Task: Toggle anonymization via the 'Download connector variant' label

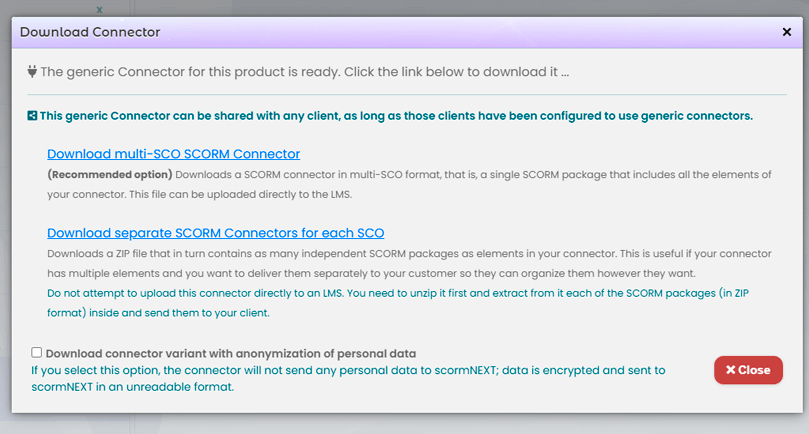Action: point(231,353)
